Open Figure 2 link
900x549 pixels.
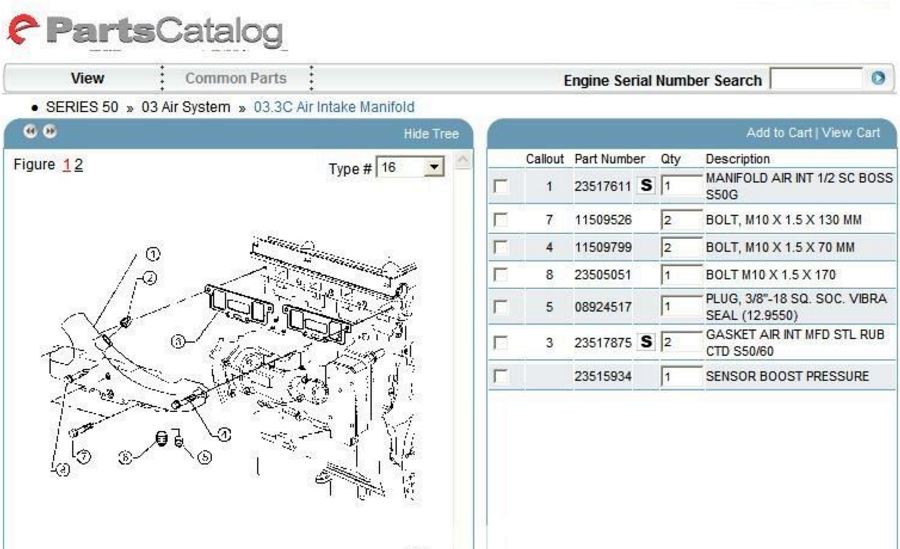point(79,165)
